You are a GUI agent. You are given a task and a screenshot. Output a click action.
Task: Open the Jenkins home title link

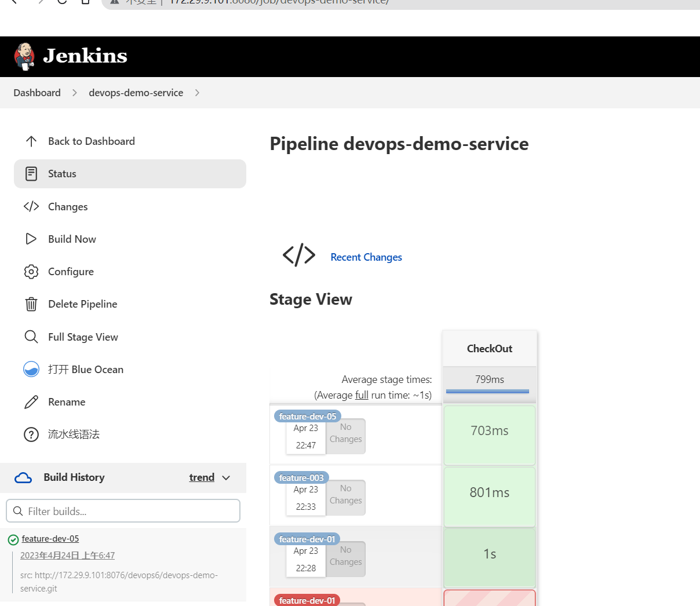(x=85, y=56)
